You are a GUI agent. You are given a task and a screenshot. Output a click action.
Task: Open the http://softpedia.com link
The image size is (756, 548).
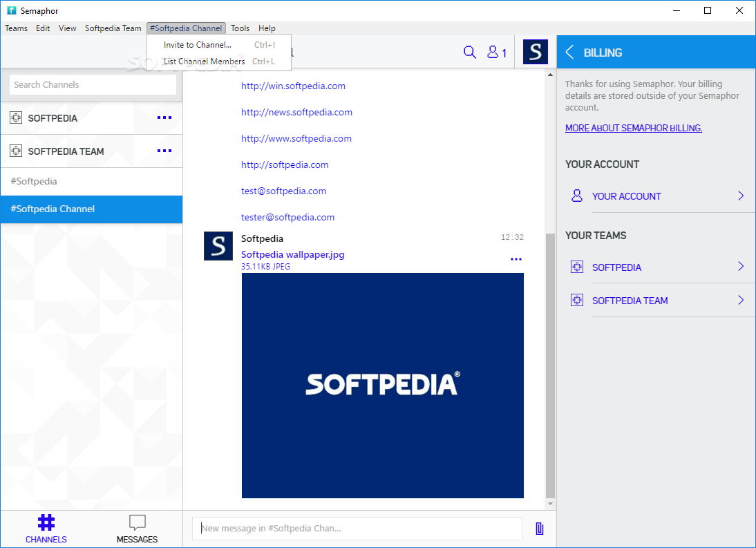(x=285, y=165)
